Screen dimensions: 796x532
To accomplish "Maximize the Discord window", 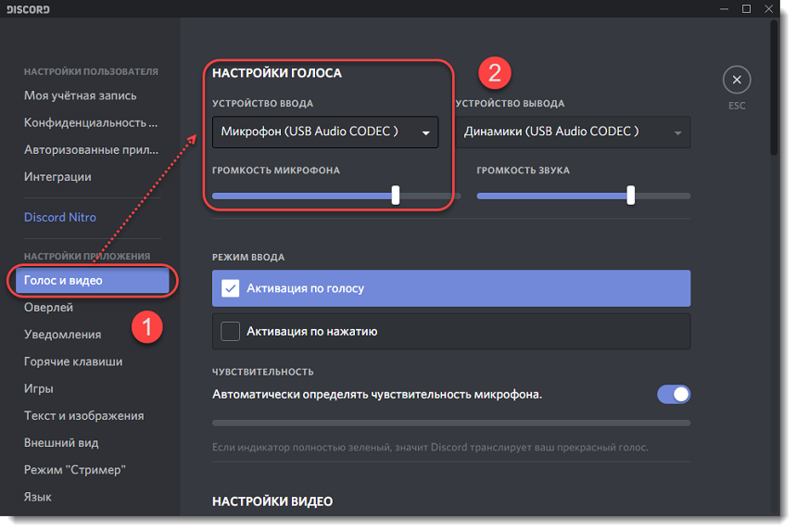I will pos(746,9).
